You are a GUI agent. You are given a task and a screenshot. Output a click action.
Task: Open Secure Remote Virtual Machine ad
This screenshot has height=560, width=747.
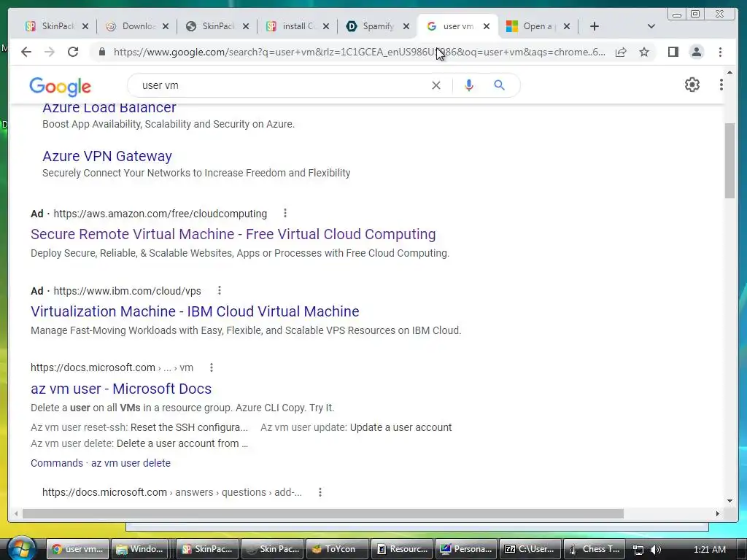(x=233, y=234)
